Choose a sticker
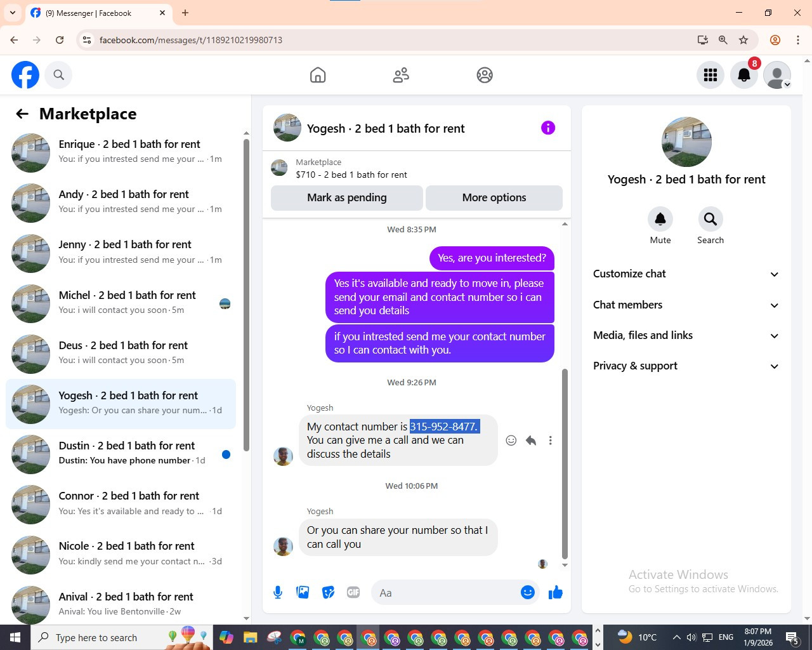 tap(328, 592)
